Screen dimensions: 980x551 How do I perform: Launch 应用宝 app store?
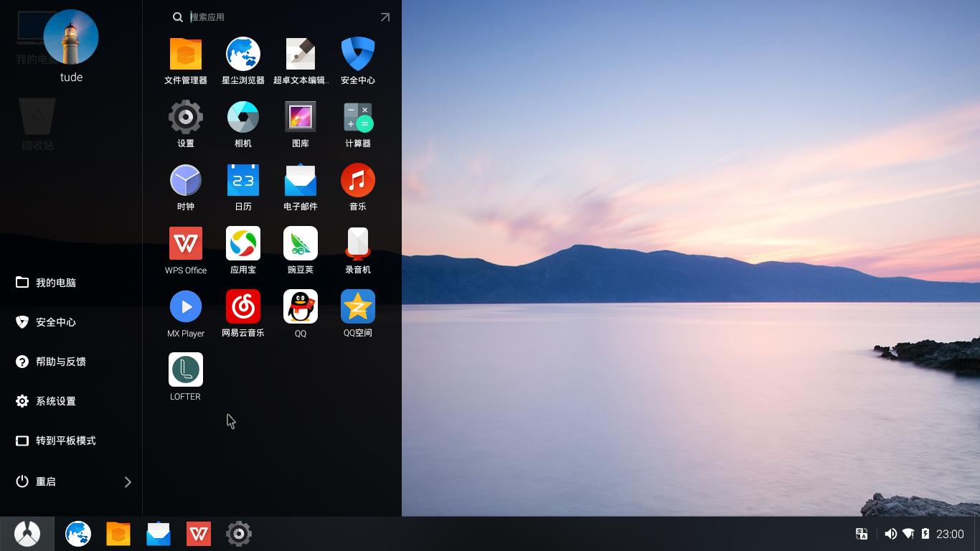point(243,244)
